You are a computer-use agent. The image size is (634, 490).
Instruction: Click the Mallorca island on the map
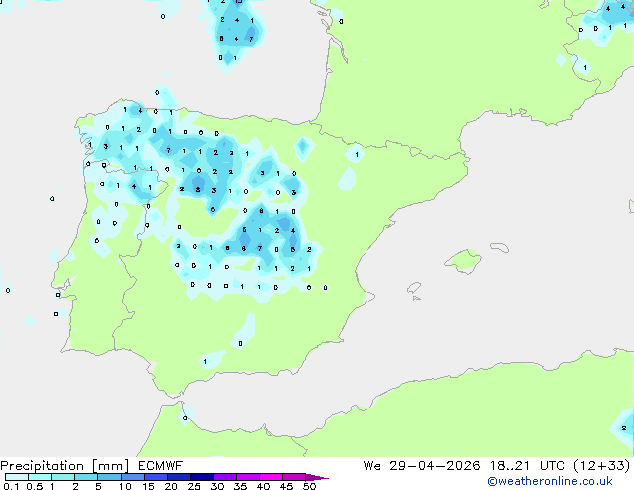(x=463, y=262)
